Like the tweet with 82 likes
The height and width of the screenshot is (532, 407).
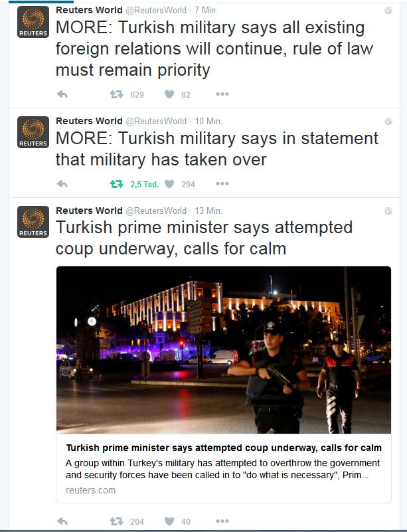click(169, 94)
